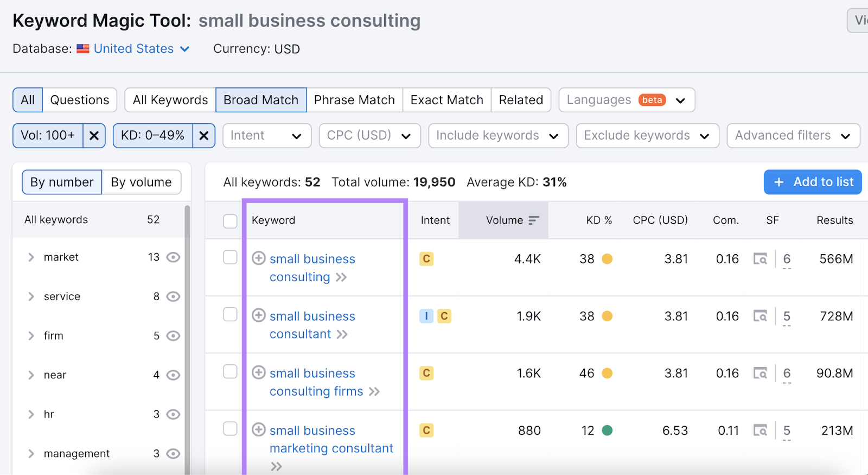Click the Add to list button
The height and width of the screenshot is (475, 868).
[813, 182]
